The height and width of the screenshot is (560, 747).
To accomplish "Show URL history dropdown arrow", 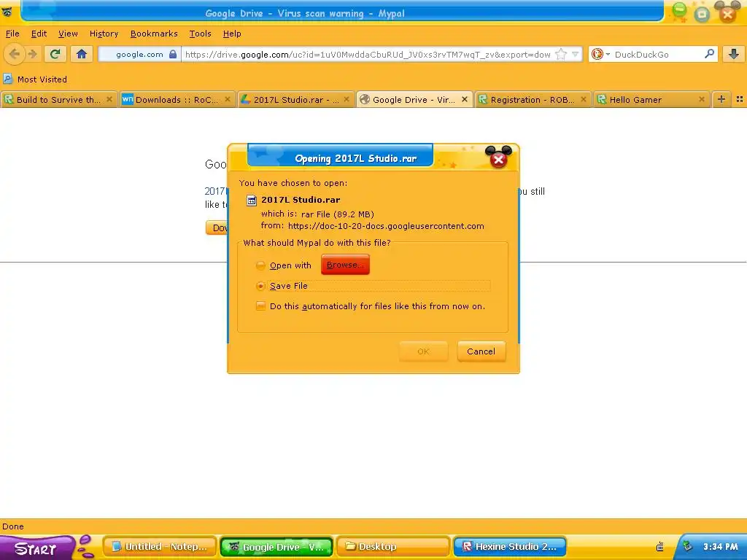I will point(575,54).
